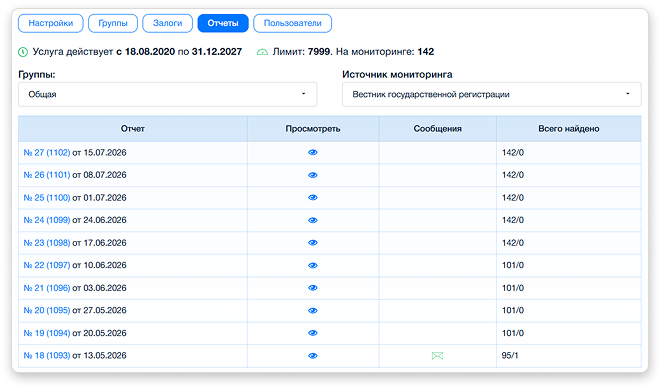The width and height of the screenshot is (662, 389).
Task: Click the date text от 13.05.2026
Action: [x=99, y=356]
